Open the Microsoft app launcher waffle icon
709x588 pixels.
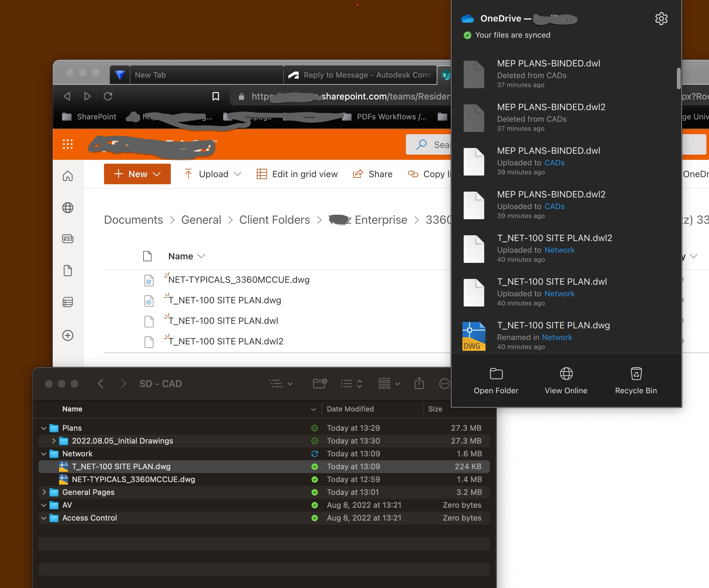click(x=68, y=144)
